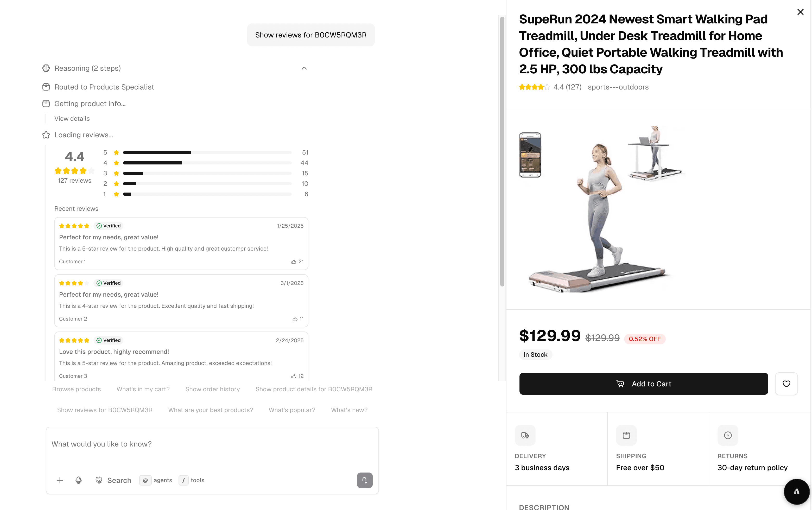This screenshot has width=812, height=510.
Task: Select the Browse products suggestion
Action: [x=77, y=389]
